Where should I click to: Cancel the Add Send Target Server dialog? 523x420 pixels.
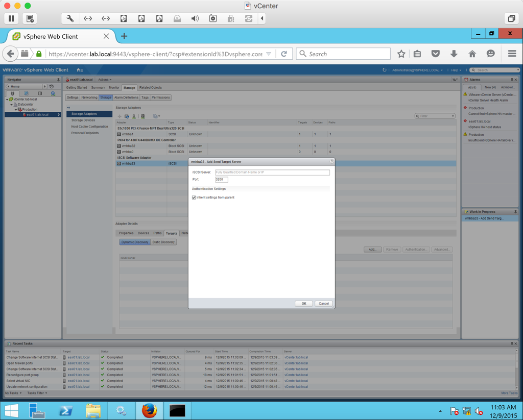point(323,304)
